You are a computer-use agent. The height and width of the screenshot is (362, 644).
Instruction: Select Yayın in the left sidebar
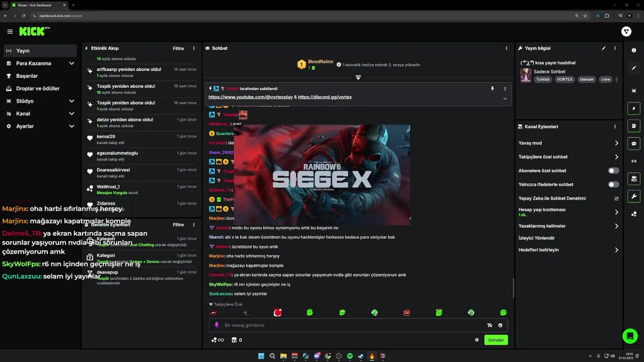40,51
